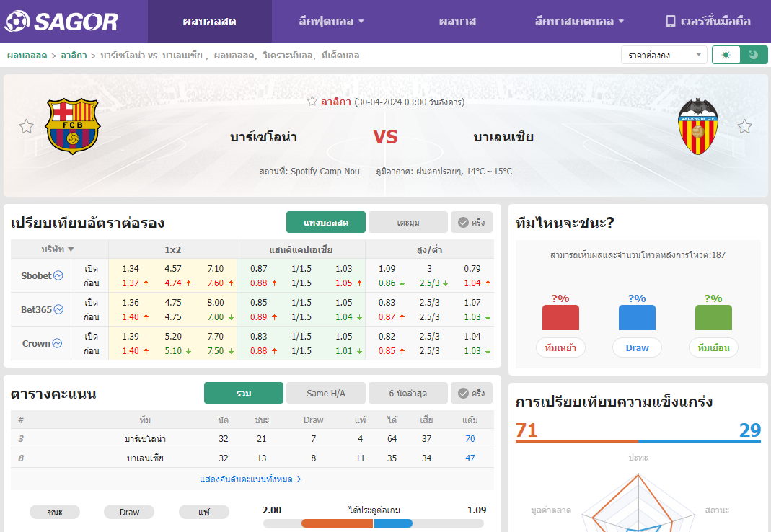Favorite the Barcelona team star
The height and width of the screenshot is (532, 771).
click(26, 126)
